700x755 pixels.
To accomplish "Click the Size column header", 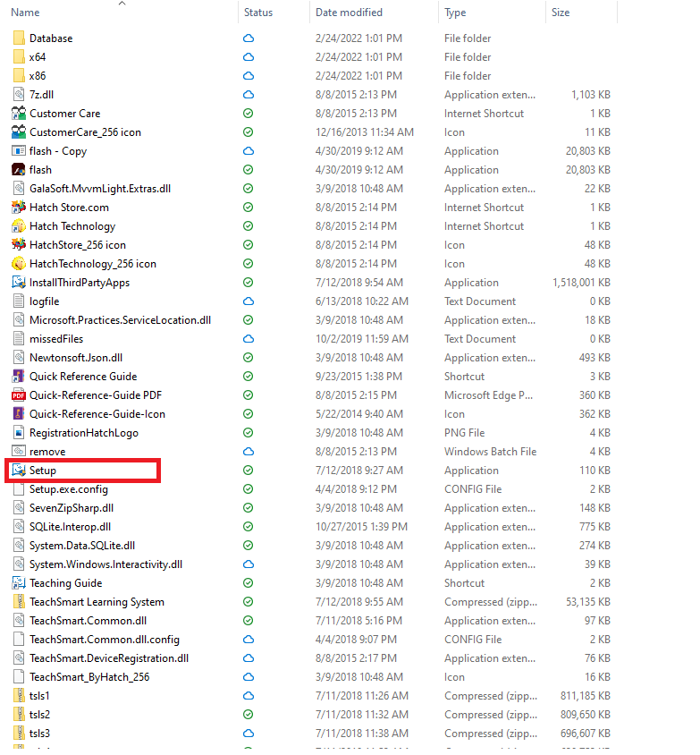I will [x=561, y=13].
